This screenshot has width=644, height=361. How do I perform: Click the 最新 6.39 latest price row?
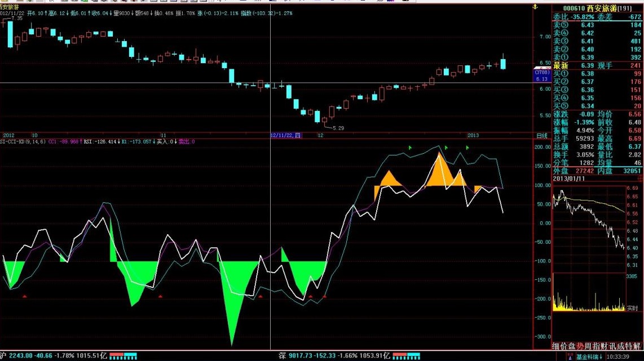tap(597, 66)
